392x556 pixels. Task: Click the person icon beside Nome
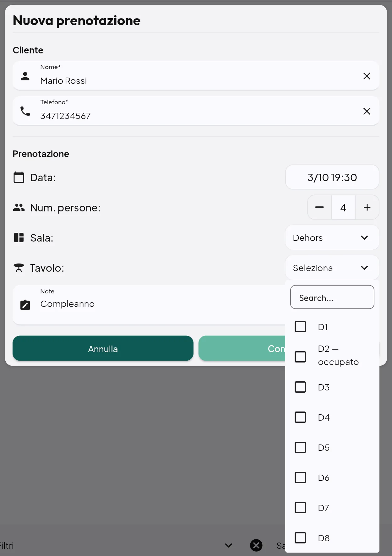tap(25, 76)
